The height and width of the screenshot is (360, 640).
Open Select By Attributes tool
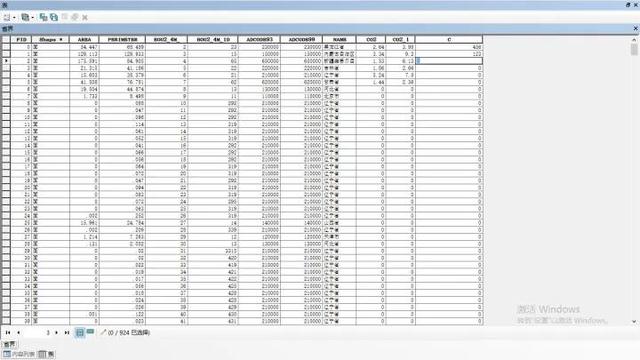43,17
